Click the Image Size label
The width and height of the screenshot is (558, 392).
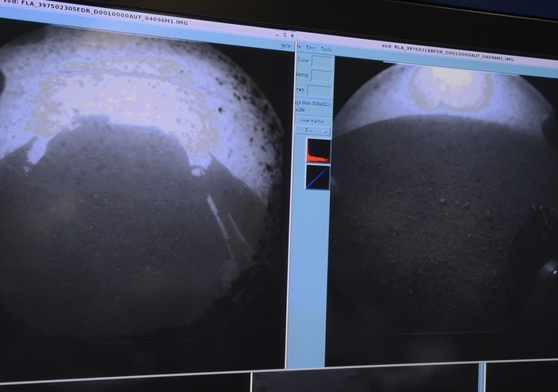(312, 104)
